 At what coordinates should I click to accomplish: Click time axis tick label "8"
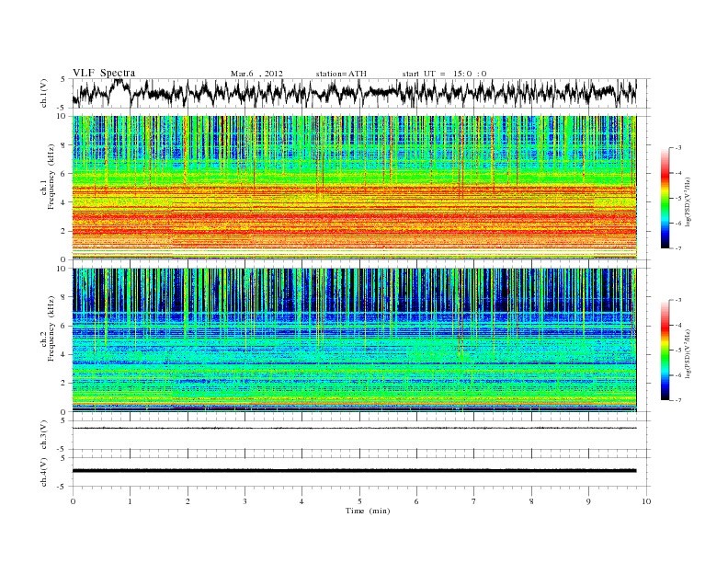pyautogui.click(x=531, y=501)
